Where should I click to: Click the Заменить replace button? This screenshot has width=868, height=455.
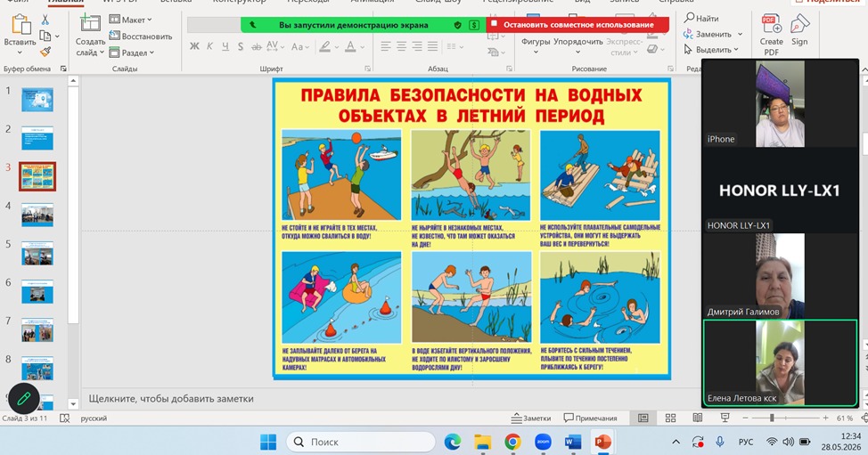coord(708,34)
